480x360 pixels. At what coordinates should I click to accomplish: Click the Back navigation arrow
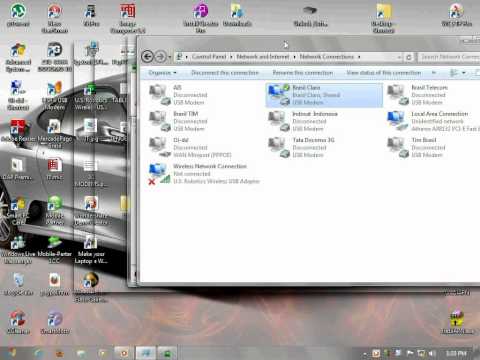coord(148,57)
